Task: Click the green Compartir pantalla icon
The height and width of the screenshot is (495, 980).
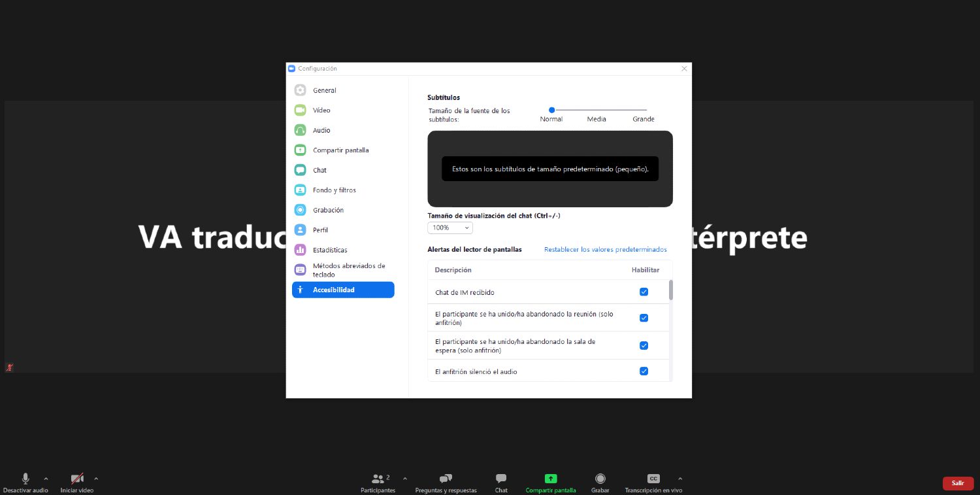Action: tap(551, 479)
